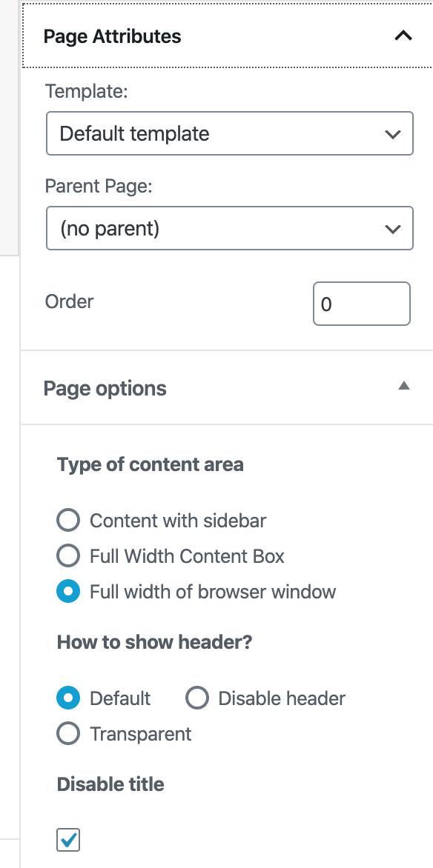Click the collapse triangle on Page options
Screen dimensions: 433x868
(x=404, y=385)
